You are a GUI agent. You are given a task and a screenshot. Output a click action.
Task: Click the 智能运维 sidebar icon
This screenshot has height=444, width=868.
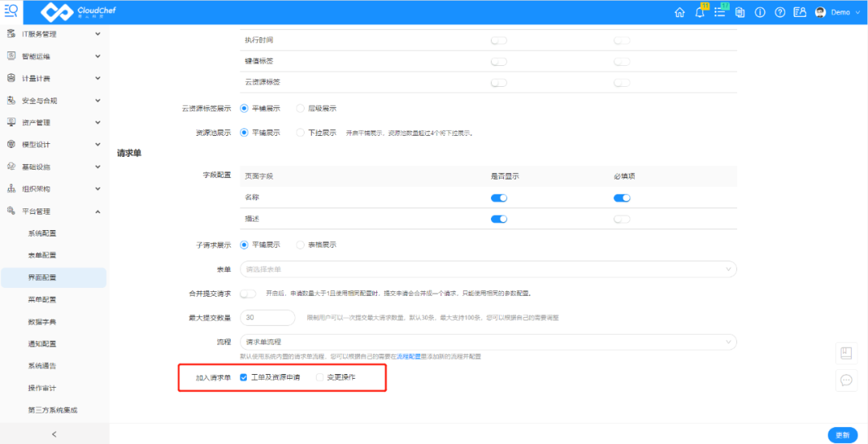coord(10,56)
